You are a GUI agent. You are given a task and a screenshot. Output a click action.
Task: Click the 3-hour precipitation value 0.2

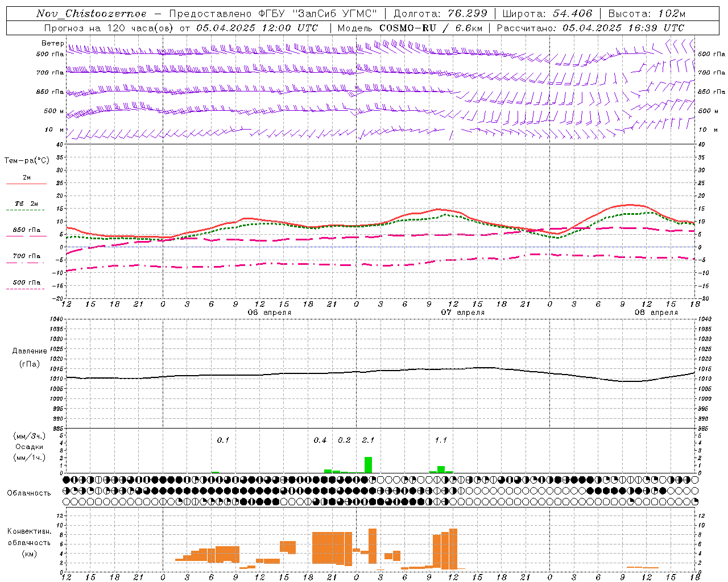(344, 440)
